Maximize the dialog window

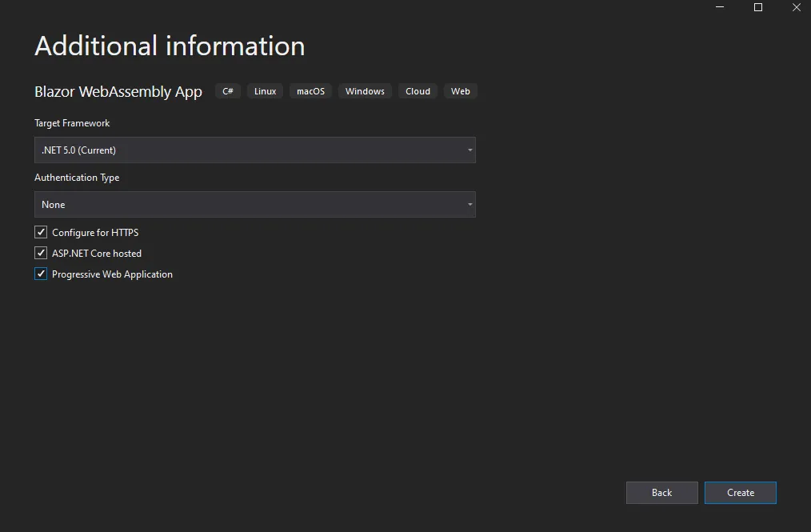[x=758, y=7]
